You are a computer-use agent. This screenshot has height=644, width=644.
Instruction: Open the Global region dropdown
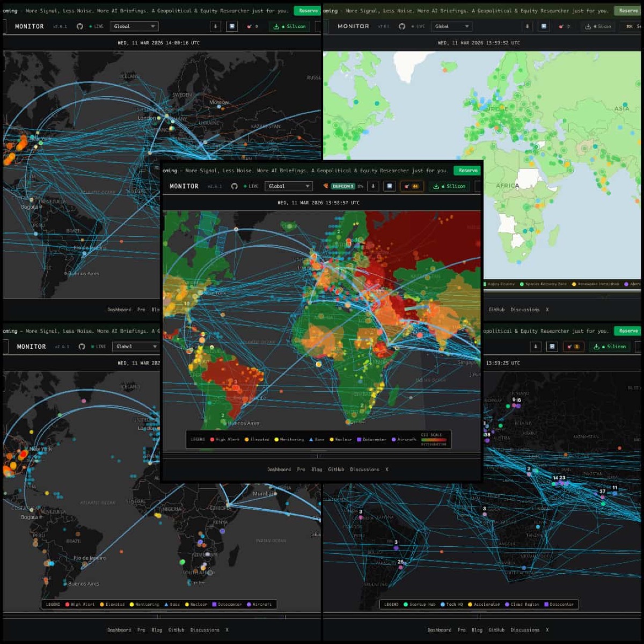pyautogui.click(x=289, y=186)
